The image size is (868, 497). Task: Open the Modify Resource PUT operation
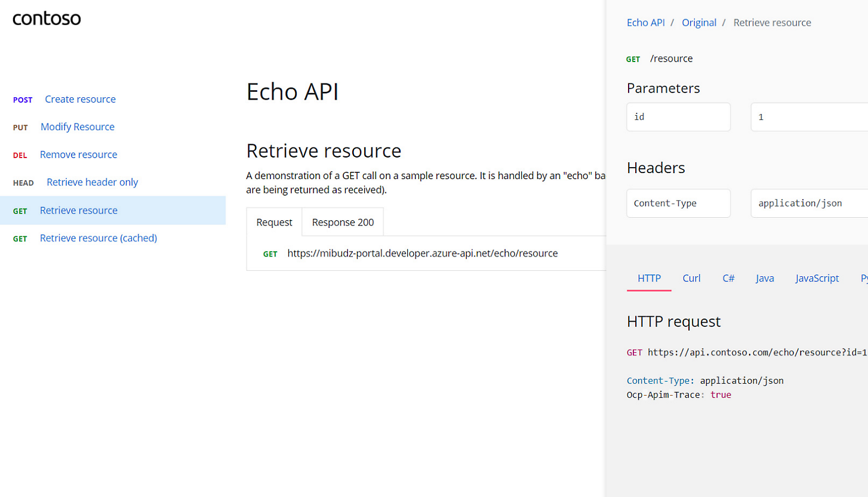tap(77, 126)
